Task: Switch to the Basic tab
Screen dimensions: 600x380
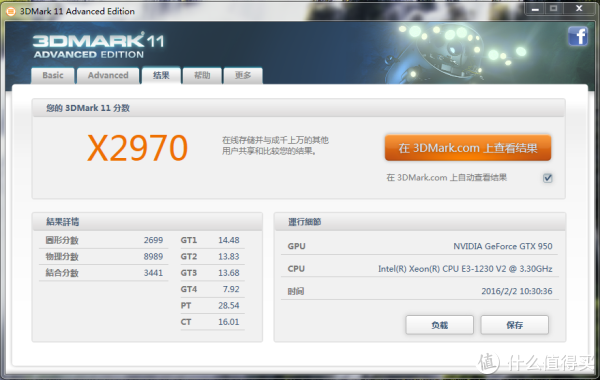Action: coord(53,75)
